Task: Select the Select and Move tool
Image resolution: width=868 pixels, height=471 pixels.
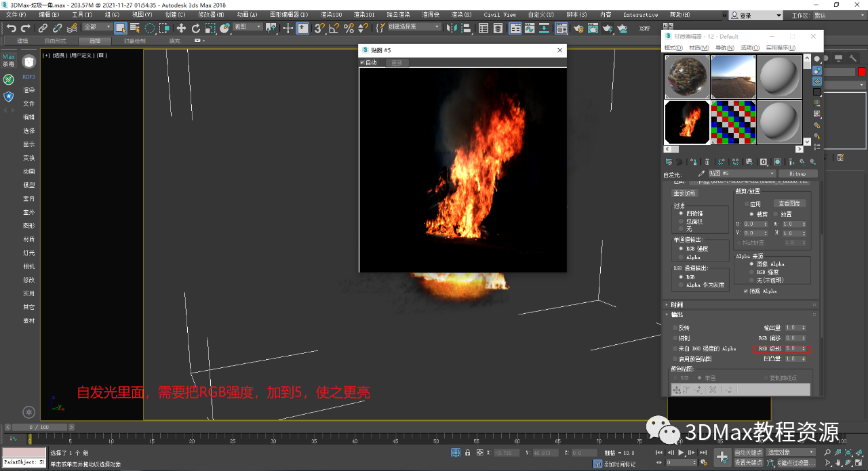Action: click(181, 28)
